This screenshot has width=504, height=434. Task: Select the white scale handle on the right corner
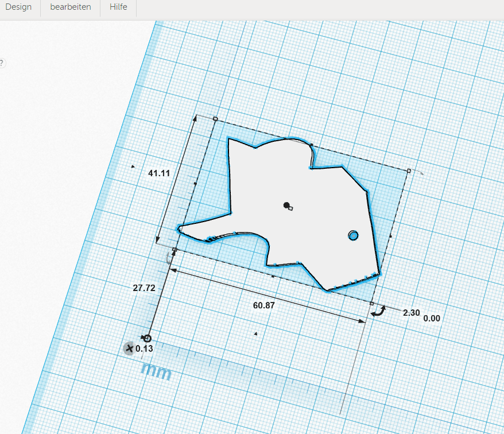click(409, 170)
